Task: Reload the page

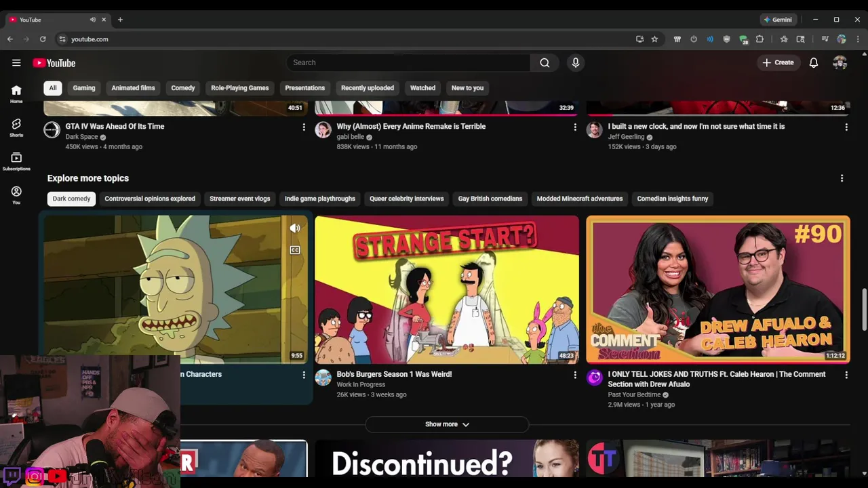Action: coord(43,39)
